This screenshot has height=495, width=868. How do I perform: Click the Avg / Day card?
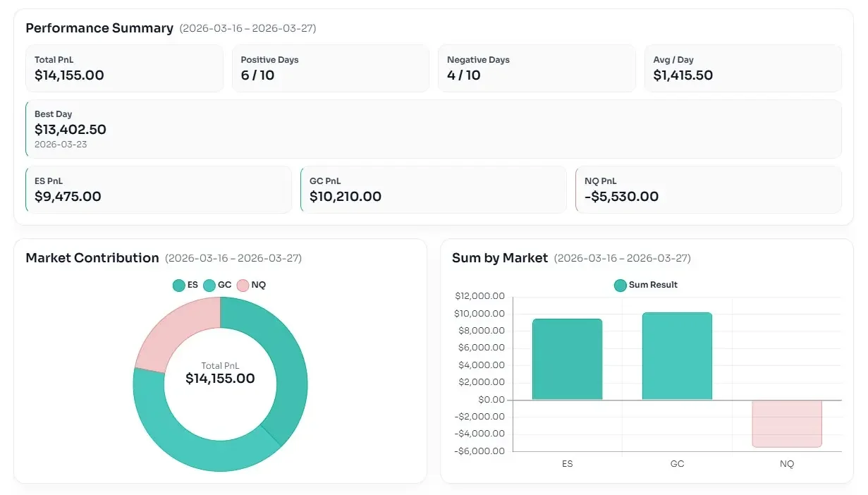742,68
